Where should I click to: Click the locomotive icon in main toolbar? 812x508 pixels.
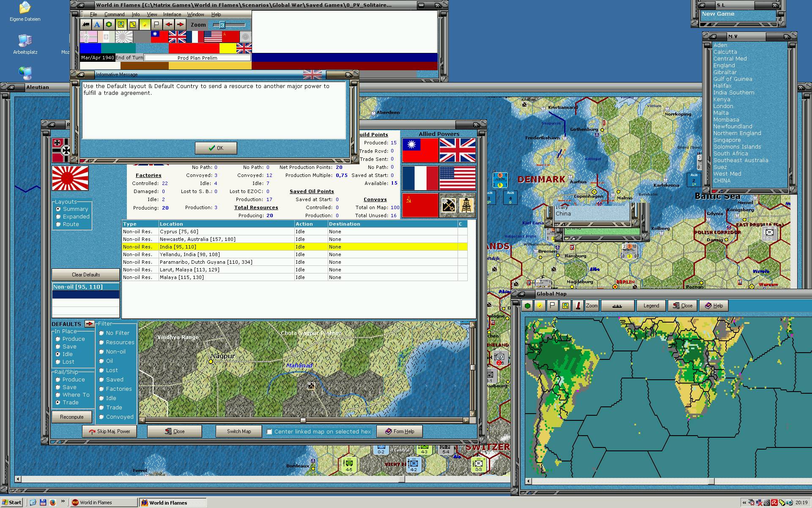coord(86,25)
